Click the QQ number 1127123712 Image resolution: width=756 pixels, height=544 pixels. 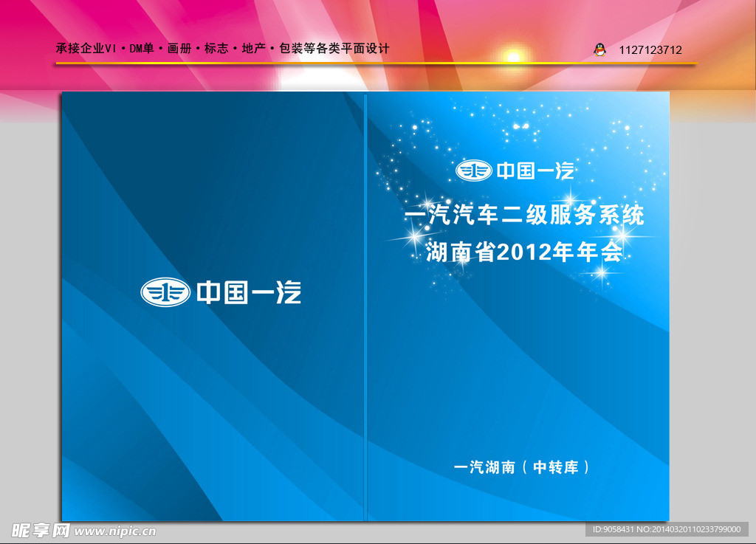pyautogui.click(x=650, y=50)
